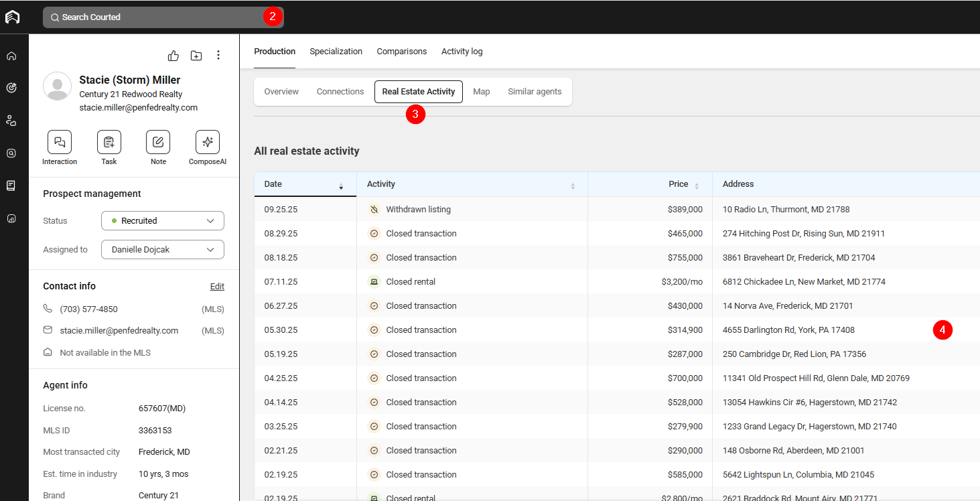
Task: Create a new Task
Action: [x=109, y=142]
